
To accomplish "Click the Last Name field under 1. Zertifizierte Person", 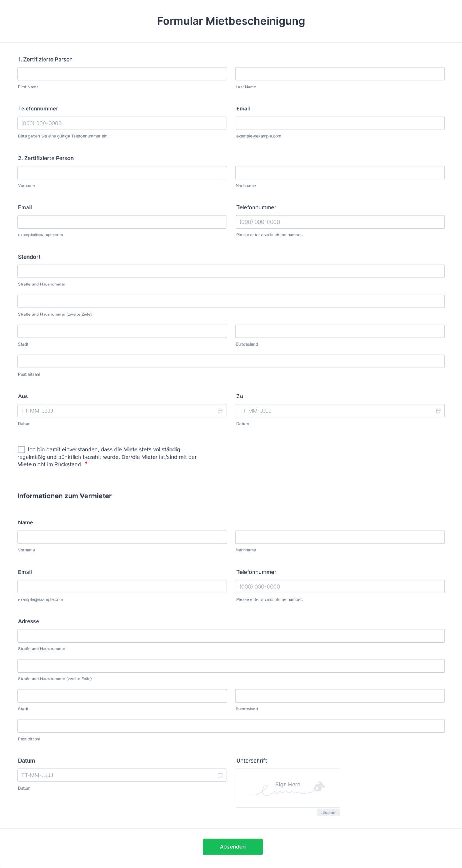I will (x=340, y=73).
